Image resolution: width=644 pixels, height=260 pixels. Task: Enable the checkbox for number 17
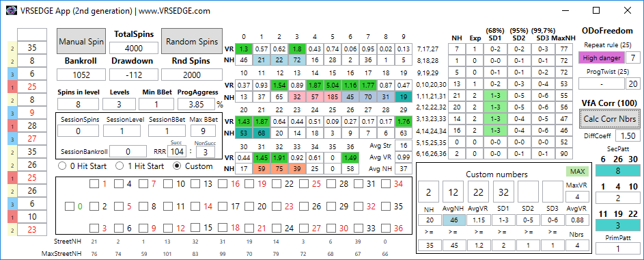222,206
